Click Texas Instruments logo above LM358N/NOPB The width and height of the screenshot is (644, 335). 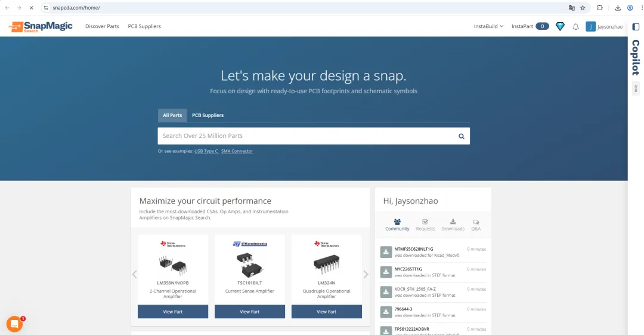pyautogui.click(x=173, y=244)
